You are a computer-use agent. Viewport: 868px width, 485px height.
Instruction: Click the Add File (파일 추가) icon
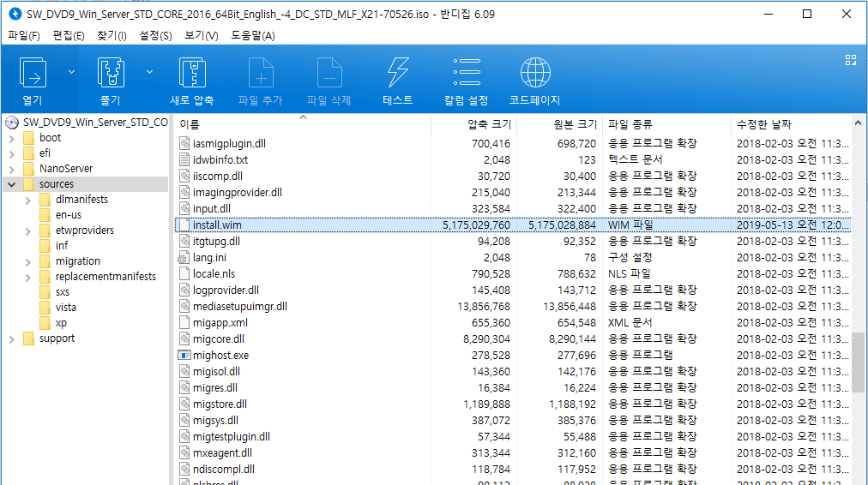click(x=261, y=73)
